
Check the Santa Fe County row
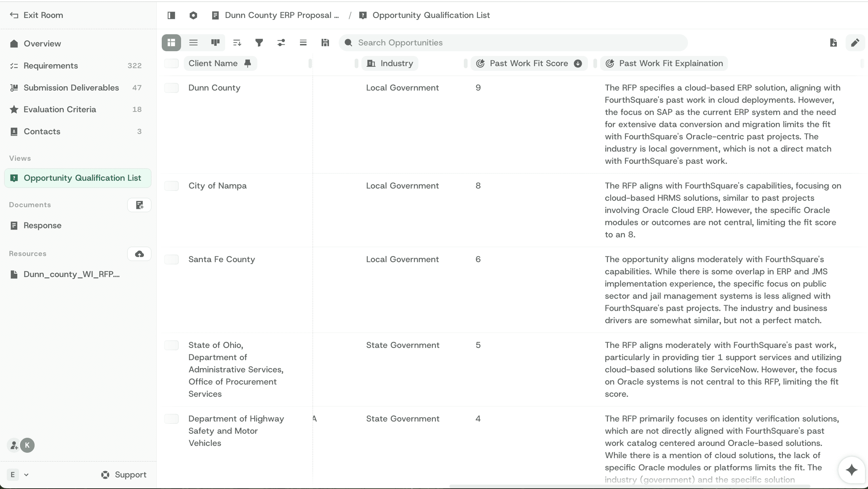point(171,259)
